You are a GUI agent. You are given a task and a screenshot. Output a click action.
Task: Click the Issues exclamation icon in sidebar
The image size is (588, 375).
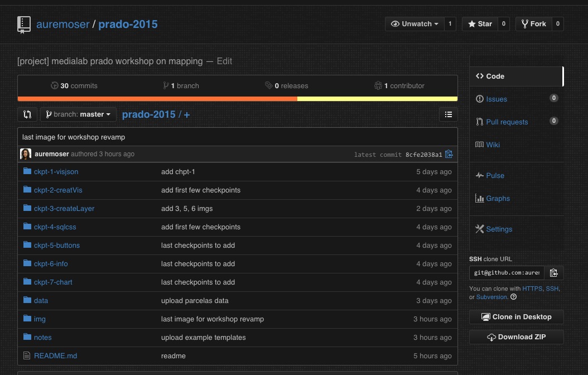(x=480, y=99)
